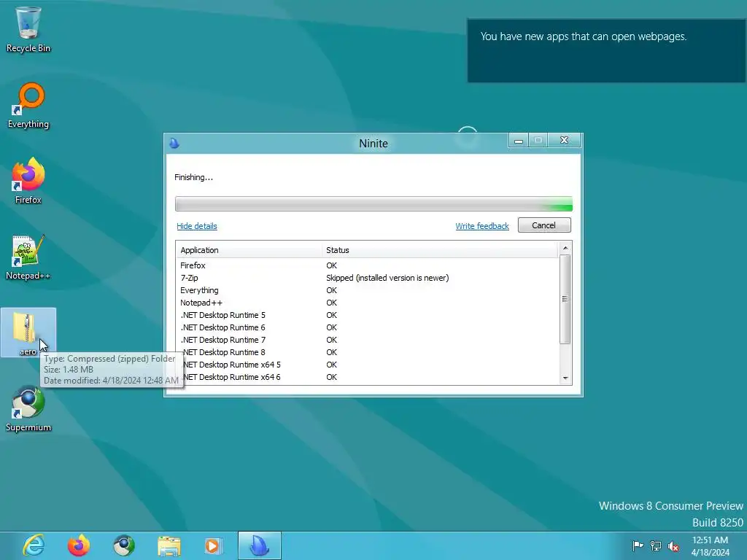This screenshot has width=747, height=560.
Task: Select the .NET Desktop Runtime x64 6 row
Action: click(367, 377)
